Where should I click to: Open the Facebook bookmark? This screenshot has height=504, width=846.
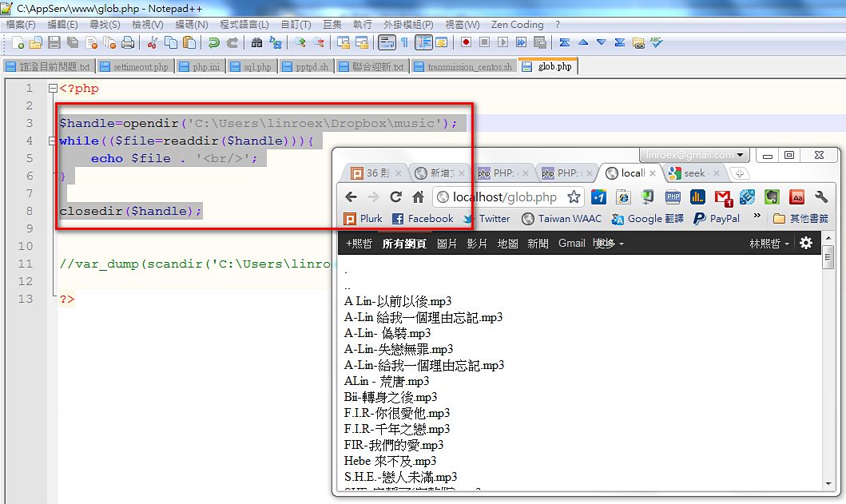click(423, 219)
